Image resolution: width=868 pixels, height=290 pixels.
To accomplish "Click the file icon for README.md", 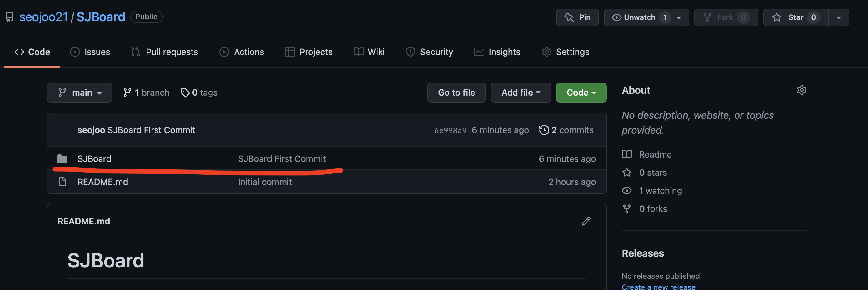I will click(x=62, y=182).
